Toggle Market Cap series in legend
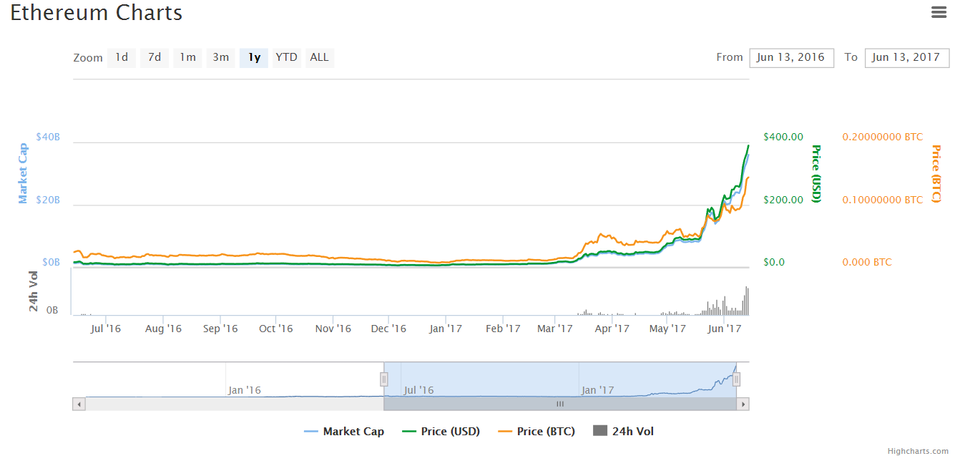980x466 pixels. coord(345,431)
